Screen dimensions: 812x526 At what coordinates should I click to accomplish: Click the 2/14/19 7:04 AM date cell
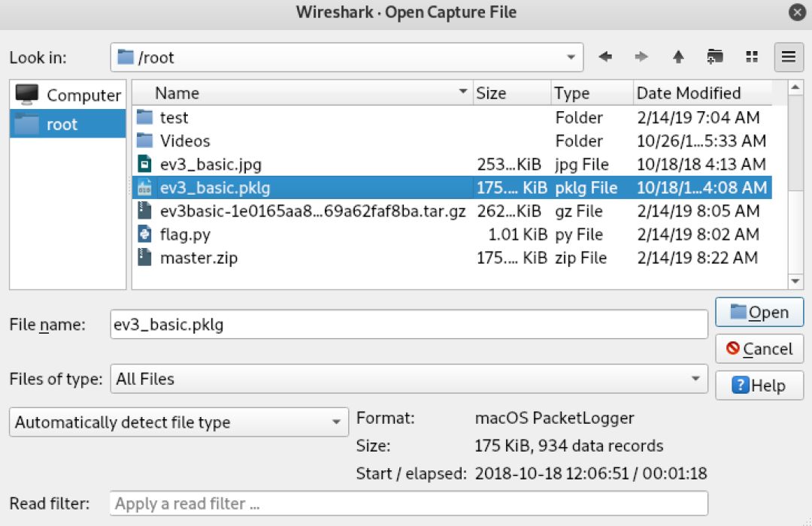point(698,117)
